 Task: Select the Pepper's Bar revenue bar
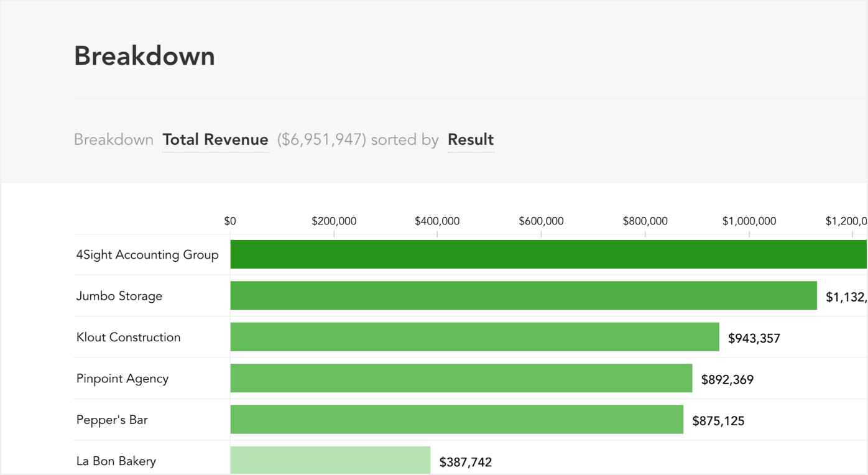pos(457,420)
